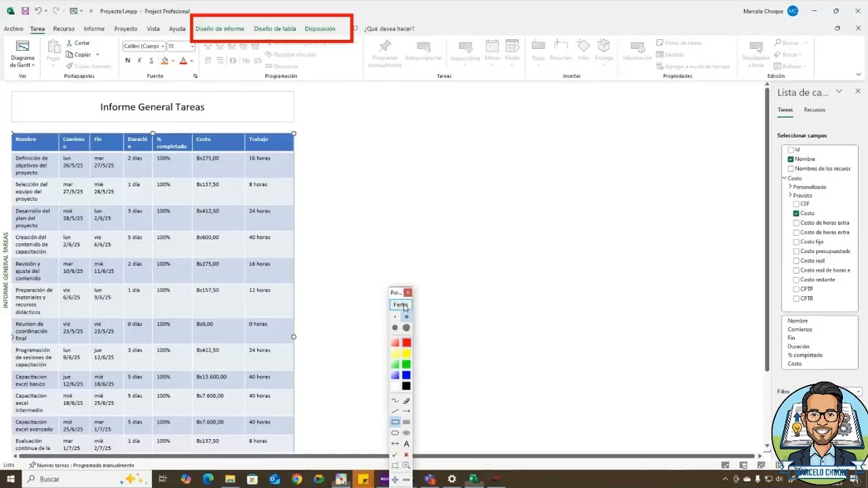Check the CPTR field checkbox
Image resolution: width=868 pixels, height=488 pixels.
(x=796, y=298)
